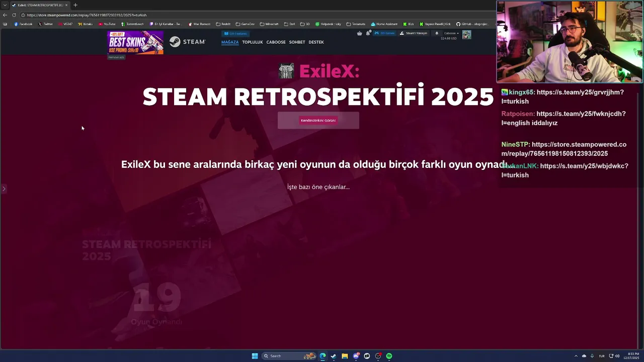The width and height of the screenshot is (644, 362).
Task: Open the TOPLULUK menu
Action: [253, 42]
